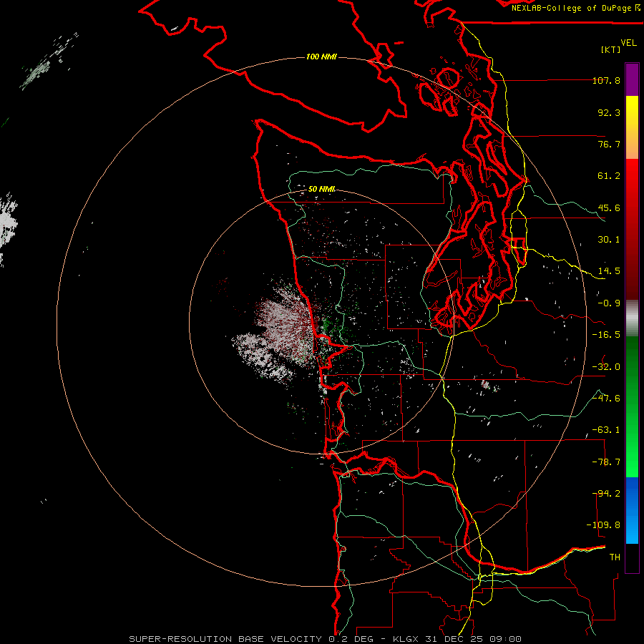Click the -32.0 velocity scale value
Screen dimensions: 644x644
(x=606, y=367)
